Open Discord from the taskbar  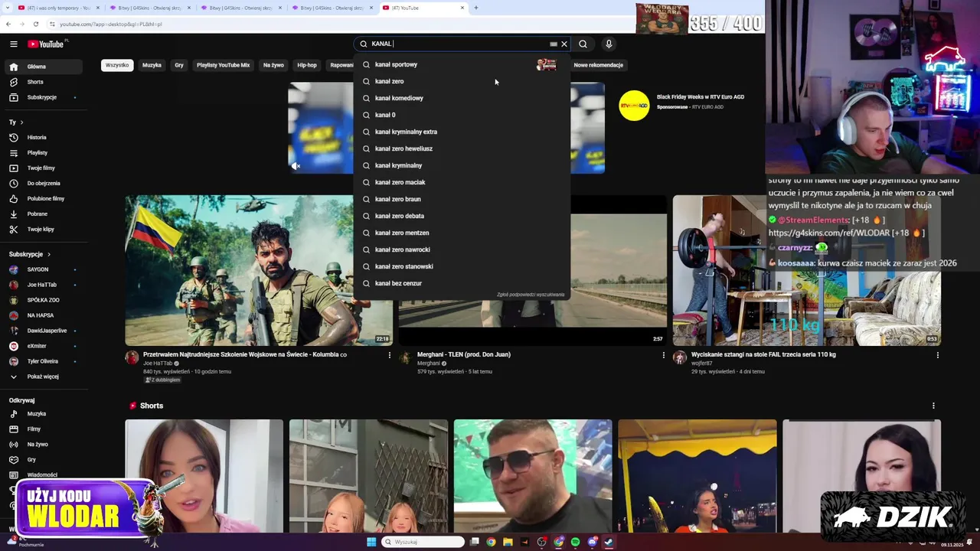click(592, 542)
